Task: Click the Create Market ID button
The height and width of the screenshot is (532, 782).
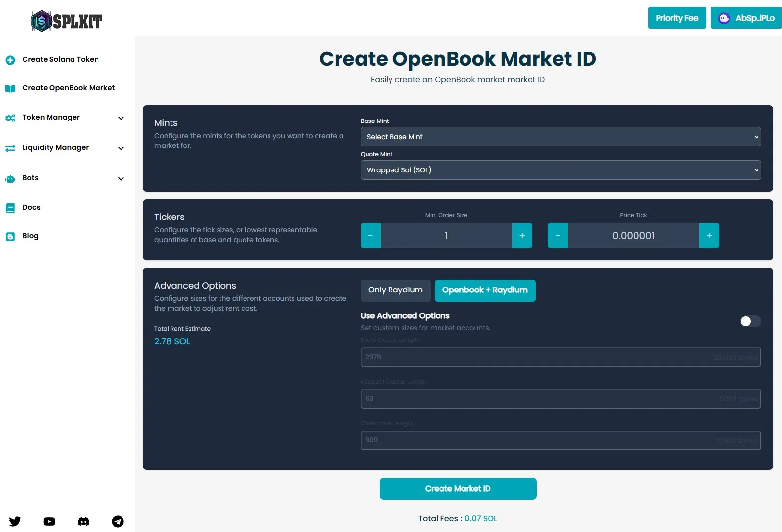Action: pos(458,489)
